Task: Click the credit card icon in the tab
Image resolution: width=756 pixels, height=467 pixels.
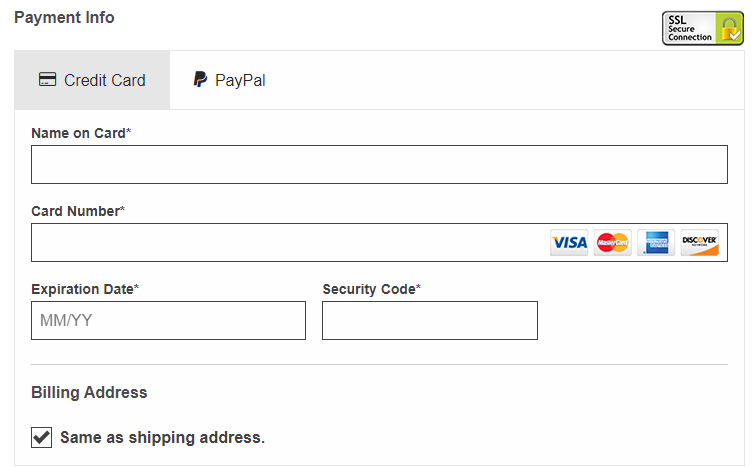Action: click(47, 80)
